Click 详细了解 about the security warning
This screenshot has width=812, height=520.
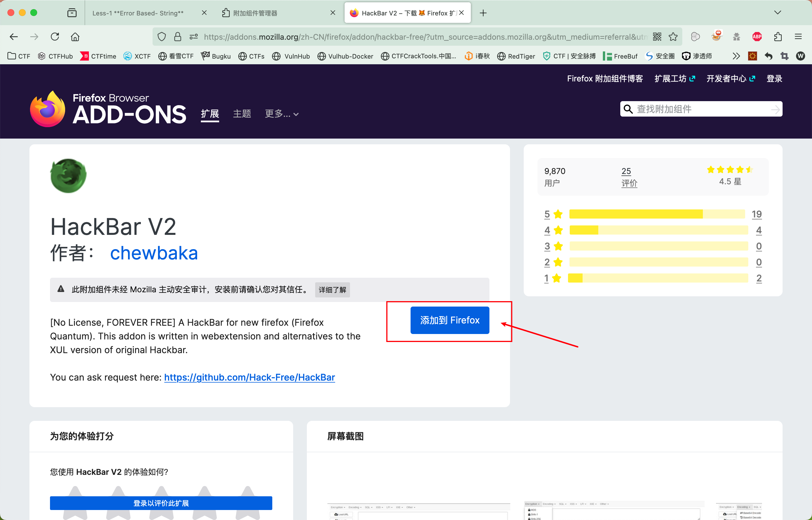click(332, 290)
